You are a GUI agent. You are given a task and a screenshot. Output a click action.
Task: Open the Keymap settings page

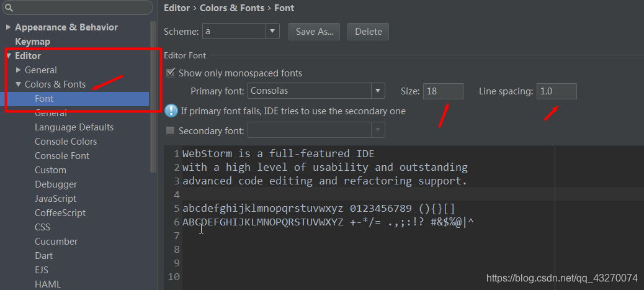click(x=32, y=42)
